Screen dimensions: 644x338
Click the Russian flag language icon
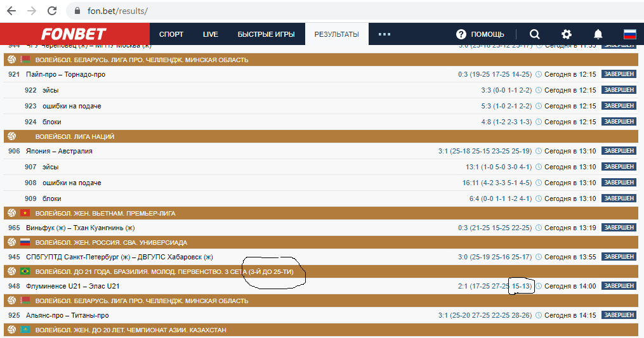629,34
